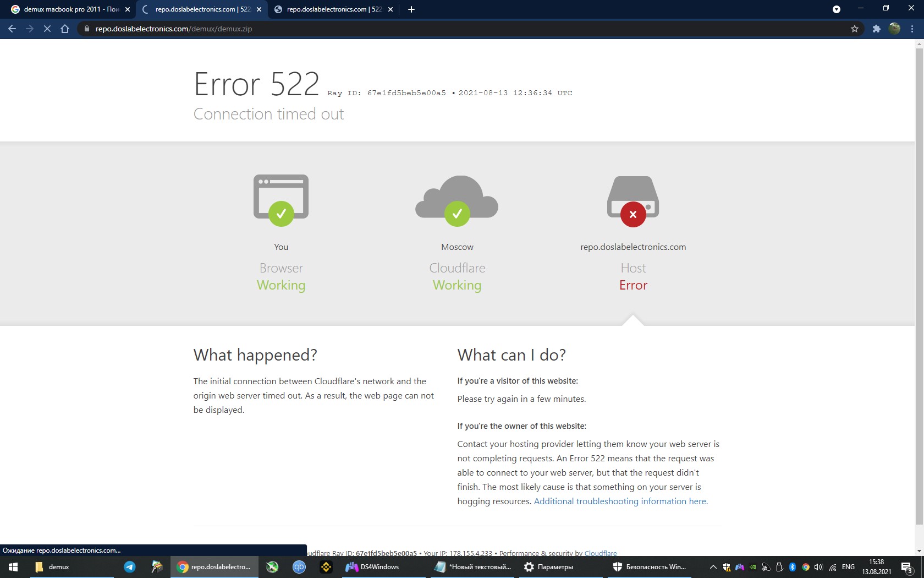Open the Новый текстовый document taskbar window
This screenshot has width=924, height=578.
tap(472, 567)
